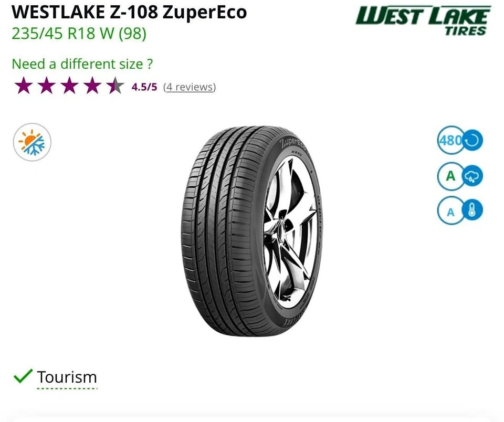Click the 480 treadwear rating badge
504x422 pixels.
pyautogui.click(x=450, y=141)
